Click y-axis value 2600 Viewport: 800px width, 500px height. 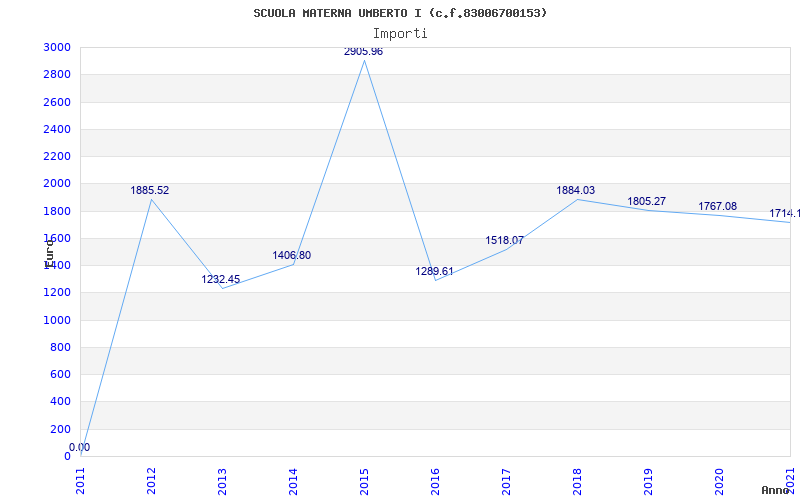point(57,102)
